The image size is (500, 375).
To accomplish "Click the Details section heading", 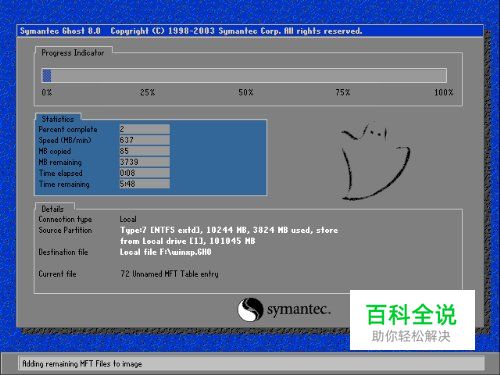I will click(x=52, y=209).
